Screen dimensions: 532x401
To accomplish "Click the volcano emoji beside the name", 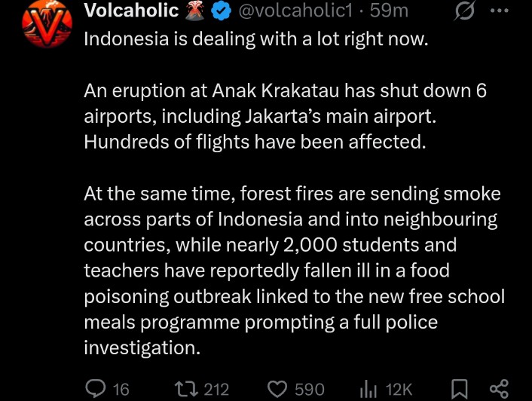I will pos(194,11).
